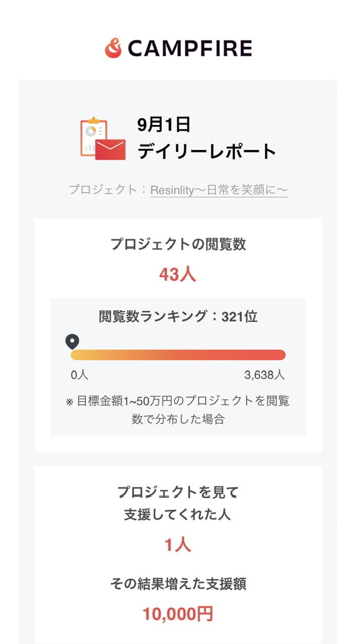353x644 pixels.
Task: Click the 1人 supporter count
Action: click(x=178, y=545)
